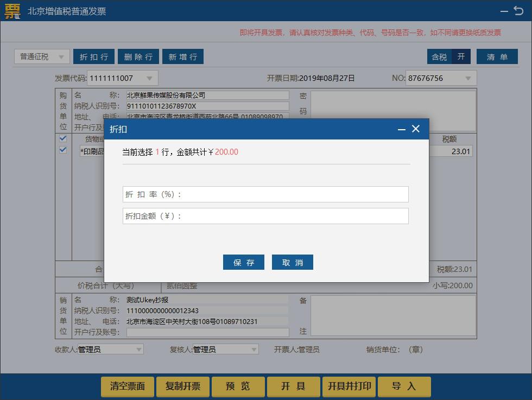Click the 导入 import button
The width and height of the screenshot is (532, 400).
point(404,386)
